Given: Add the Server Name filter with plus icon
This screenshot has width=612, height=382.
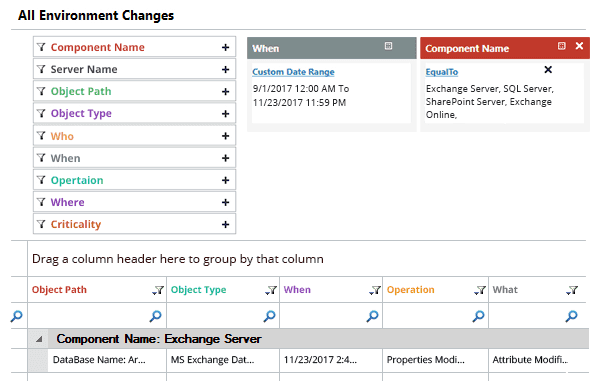Looking at the screenshot, I should click(225, 69).
